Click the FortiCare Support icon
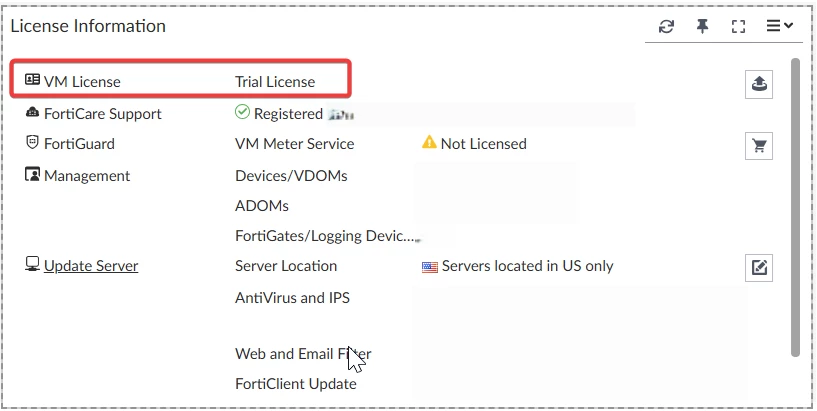 (32, 112)
